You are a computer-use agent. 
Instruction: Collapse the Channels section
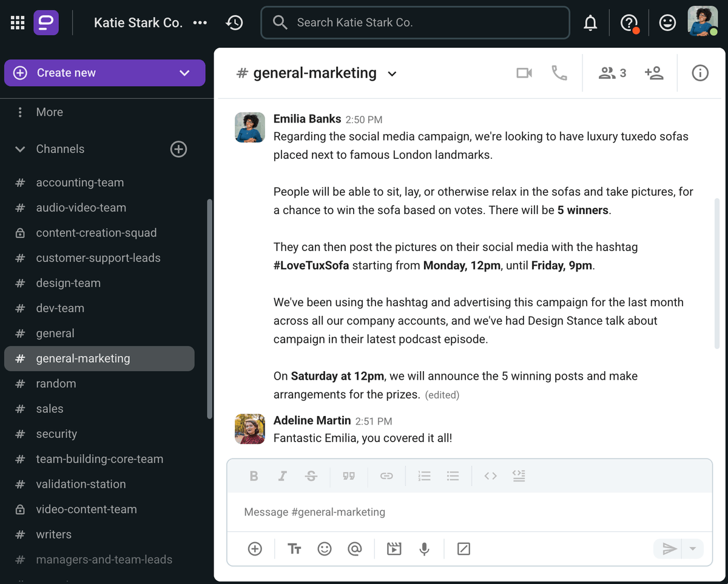click(20, 149)
